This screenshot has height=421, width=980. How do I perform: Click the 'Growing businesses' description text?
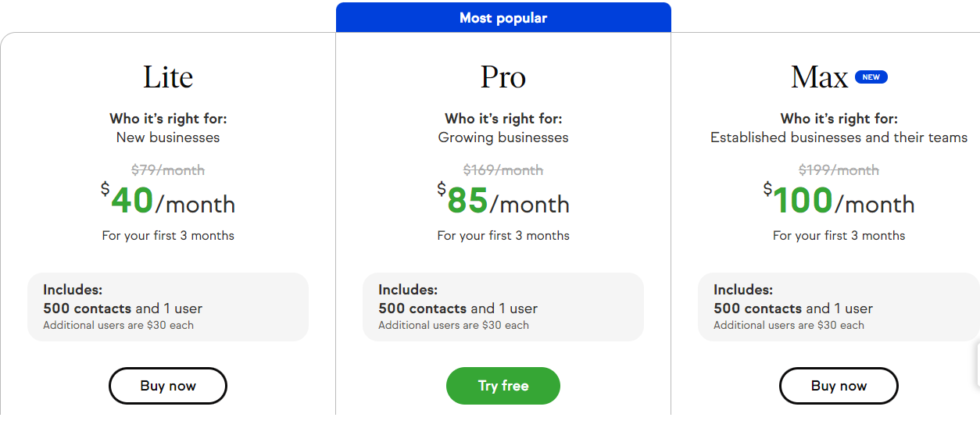point(503,137)
